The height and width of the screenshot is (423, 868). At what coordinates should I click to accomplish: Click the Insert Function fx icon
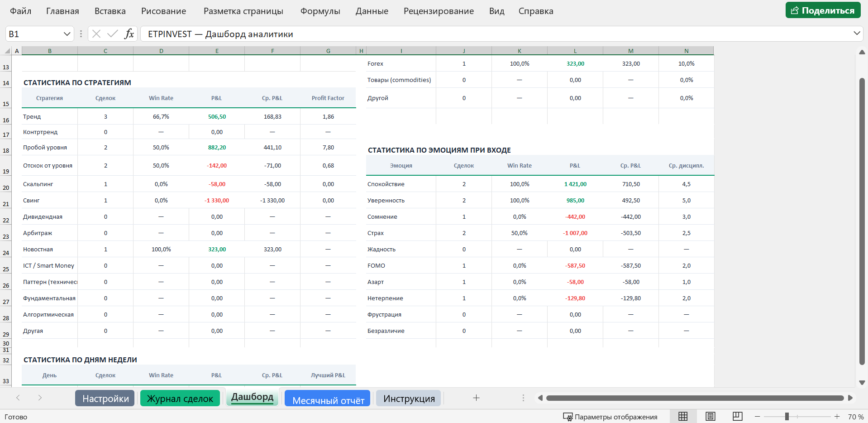(x=129, y=34)
